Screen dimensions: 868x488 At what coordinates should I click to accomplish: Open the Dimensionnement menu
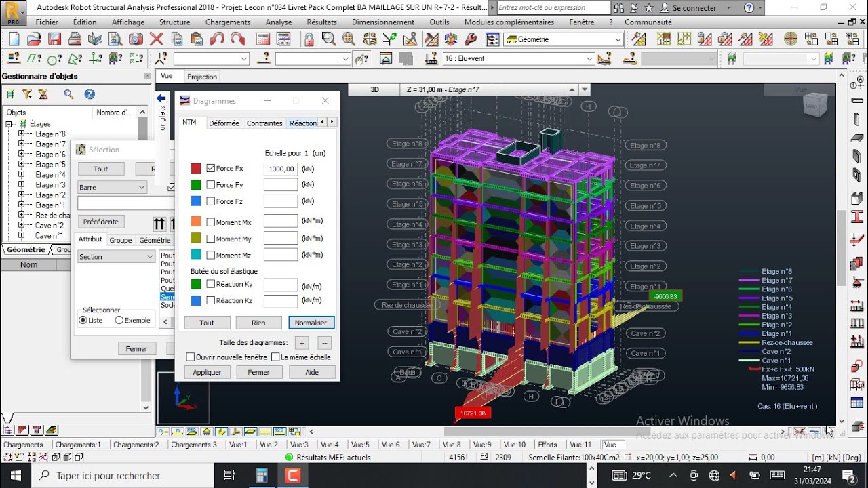coord(383,22)
